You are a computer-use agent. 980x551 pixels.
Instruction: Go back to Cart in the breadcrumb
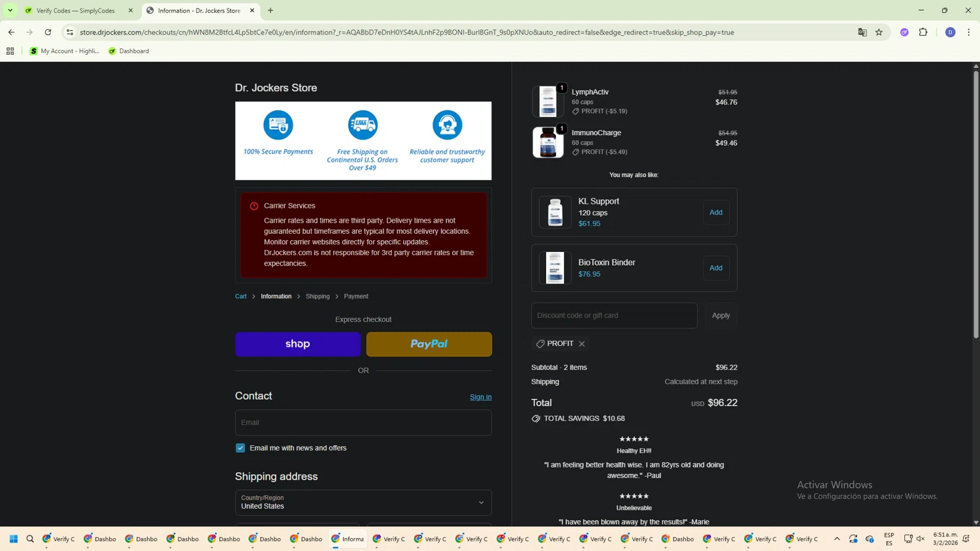(241, 296)
